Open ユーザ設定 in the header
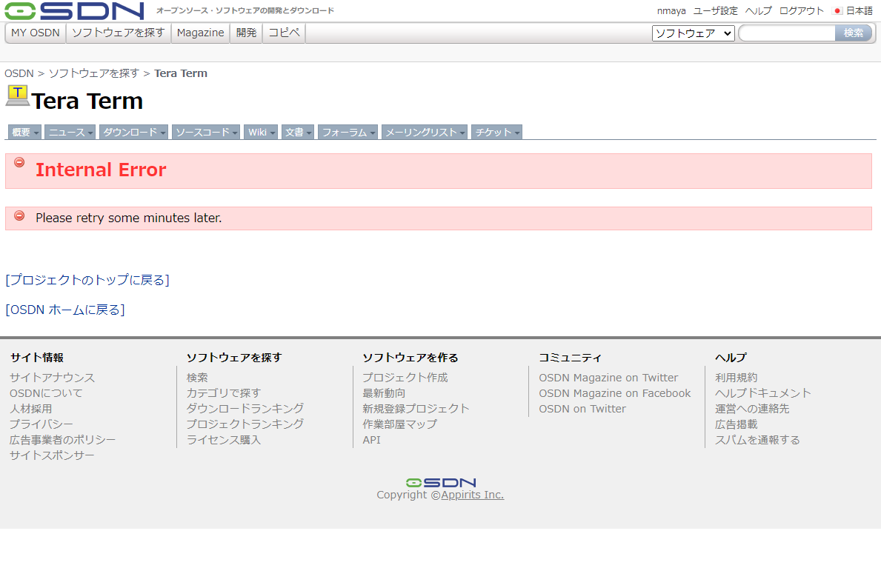This screenshot has height=588, width=881. 715,10
